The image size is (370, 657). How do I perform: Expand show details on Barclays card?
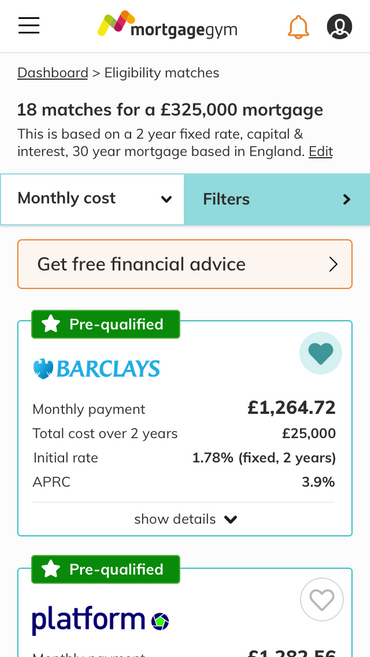(185, 519)
